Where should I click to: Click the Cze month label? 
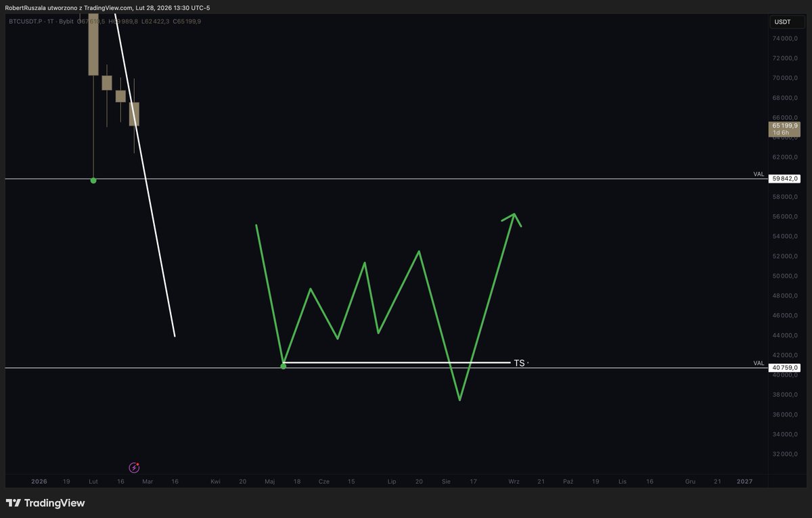[x=324, y=481]
